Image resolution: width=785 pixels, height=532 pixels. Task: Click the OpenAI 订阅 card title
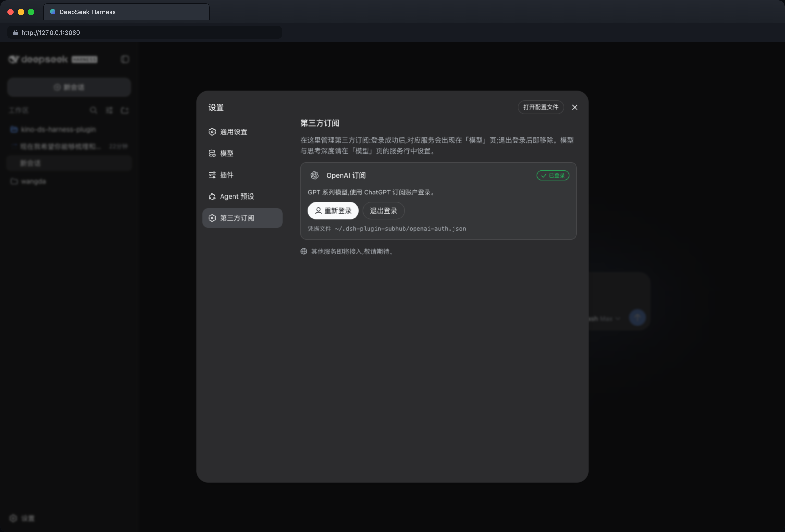[x=346, y=175]
